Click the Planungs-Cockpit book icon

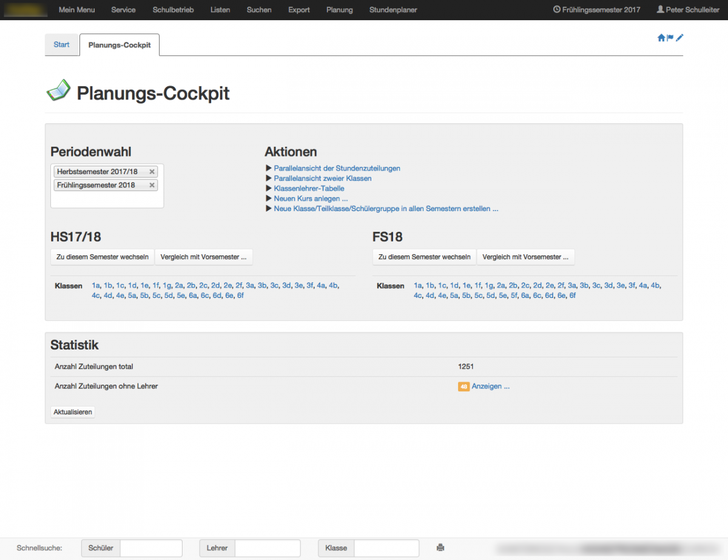[x=58, y=91]
